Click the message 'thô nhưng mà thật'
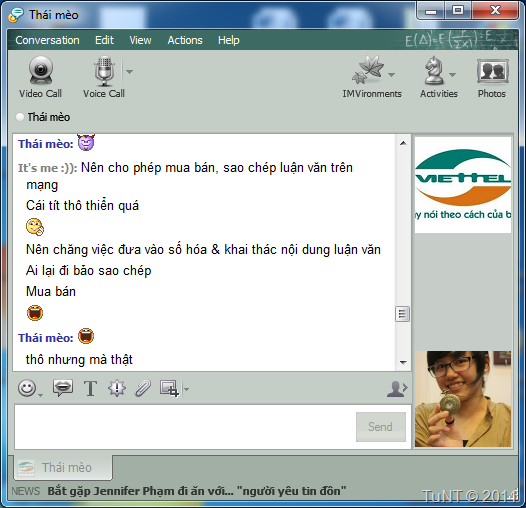This screenshot has height=508, width=526. click(x=79, y=360)
